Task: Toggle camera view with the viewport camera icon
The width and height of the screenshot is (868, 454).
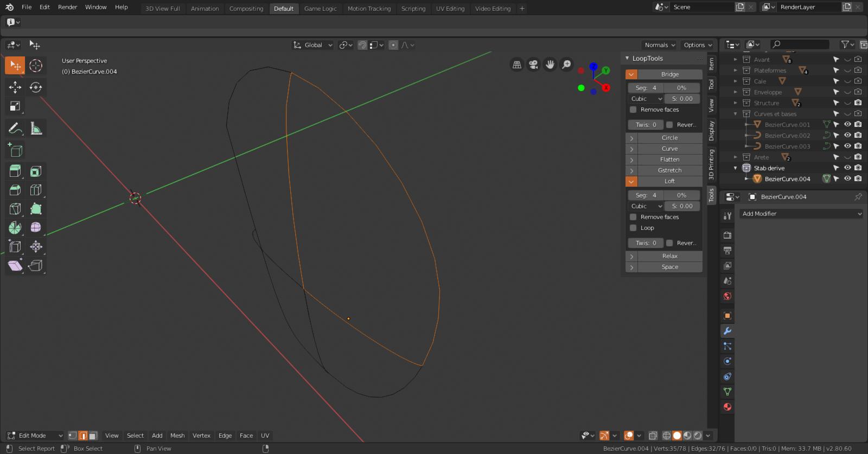Action: (533, 65)
